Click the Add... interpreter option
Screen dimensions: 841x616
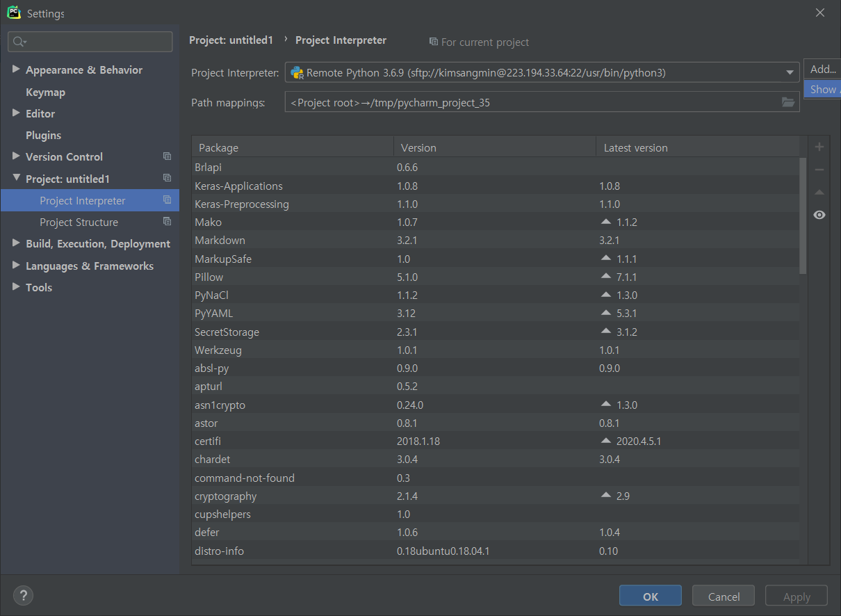click(822, 69)
